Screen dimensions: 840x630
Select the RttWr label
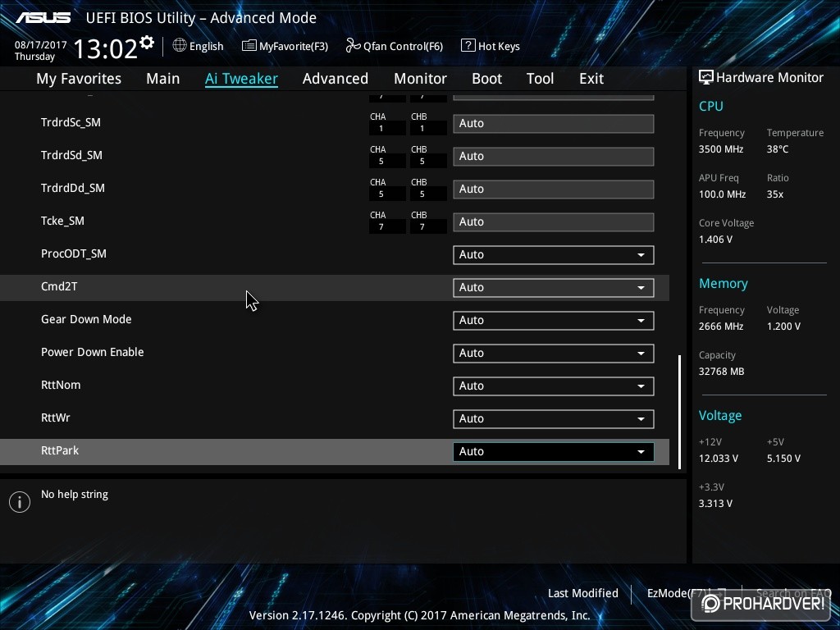pyautogui.click(x=55, y=418)
